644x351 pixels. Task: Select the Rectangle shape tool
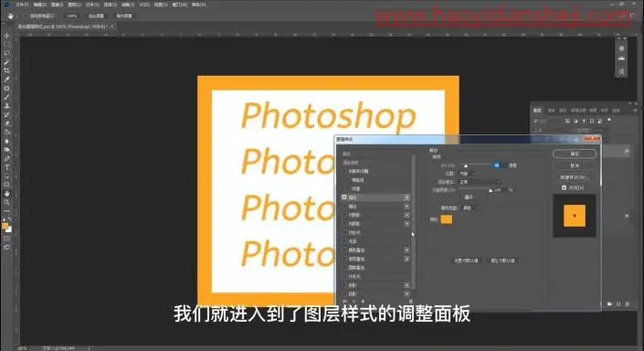[x=6, y=185]
